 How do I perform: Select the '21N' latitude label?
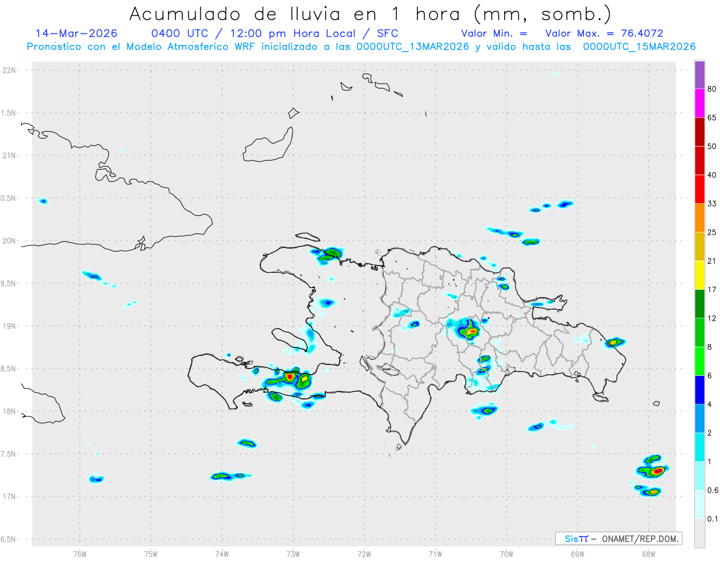click(x=9, y=155)
